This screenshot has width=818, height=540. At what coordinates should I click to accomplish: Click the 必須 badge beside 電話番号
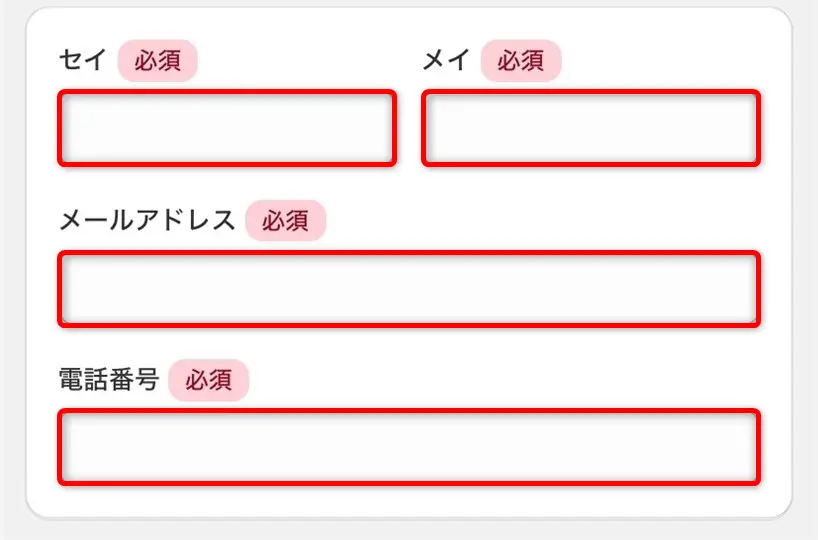click(x=208, y=380)
